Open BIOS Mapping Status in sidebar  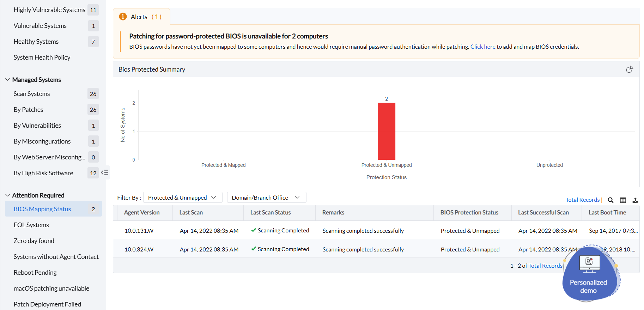click(x=42, y=209)
